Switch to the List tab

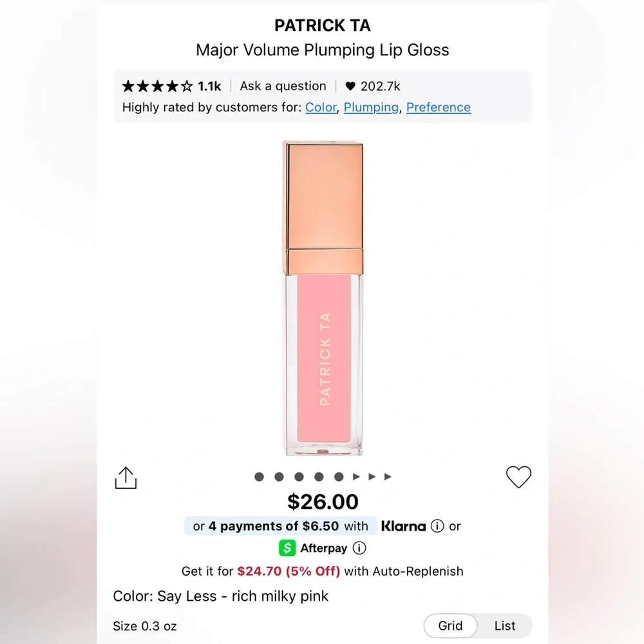[x=506, y=626]
